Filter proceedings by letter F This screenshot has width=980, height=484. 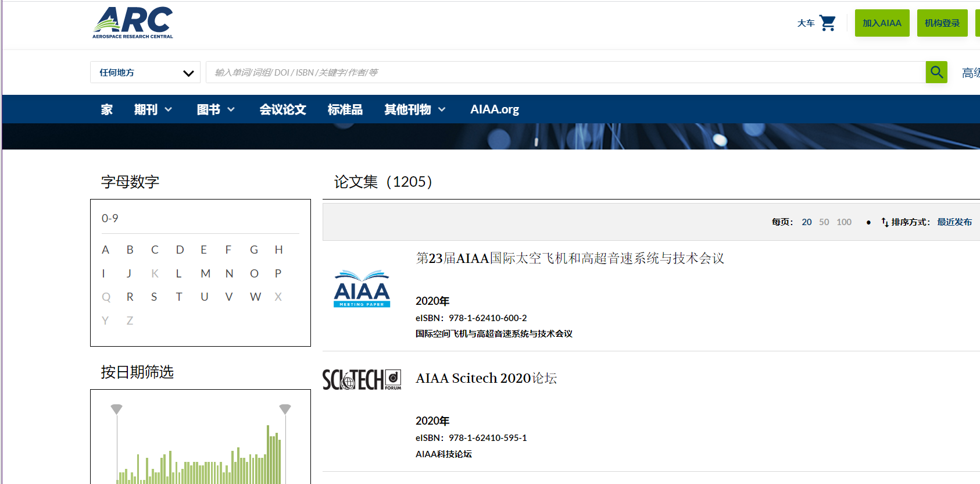pyautogui.click(x=228, y=250)
